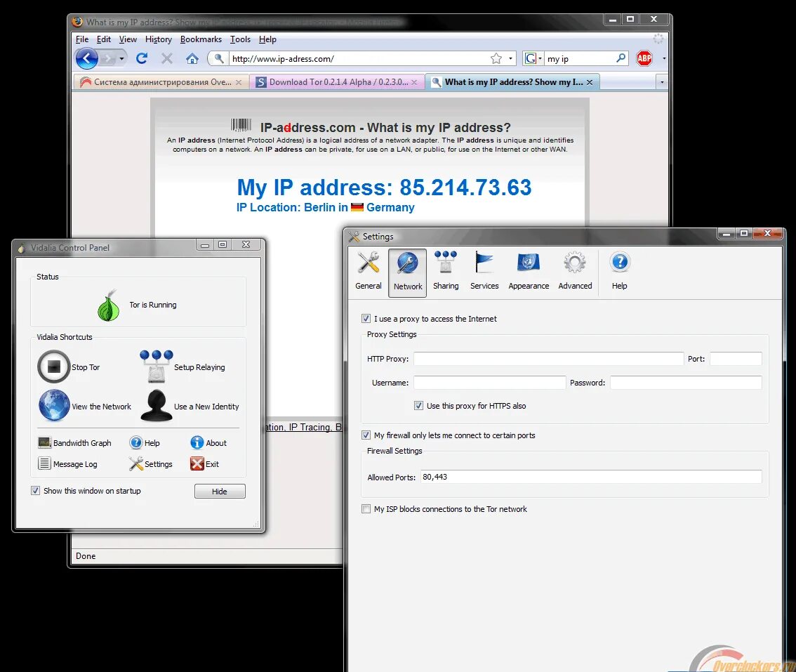Open the URL bar history dropdown
The image size is (796, 672).
(510, 59)
